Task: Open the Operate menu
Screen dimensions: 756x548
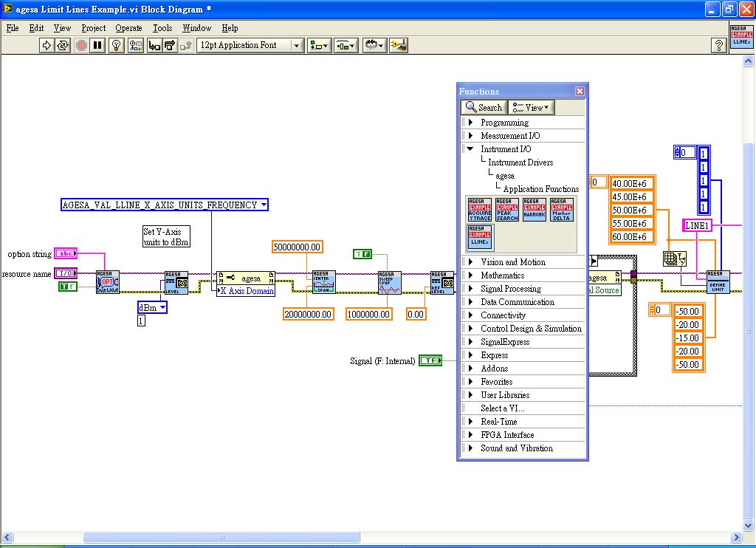Action: coord(128,28)
